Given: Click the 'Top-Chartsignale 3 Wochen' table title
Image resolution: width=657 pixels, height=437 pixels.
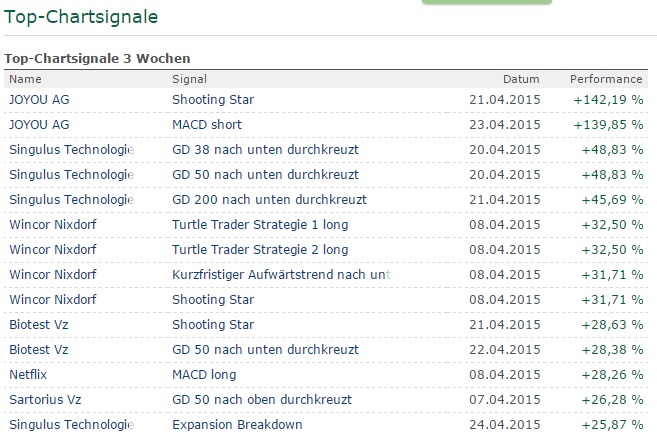Looking at the screenshot, I should [97, 58].
